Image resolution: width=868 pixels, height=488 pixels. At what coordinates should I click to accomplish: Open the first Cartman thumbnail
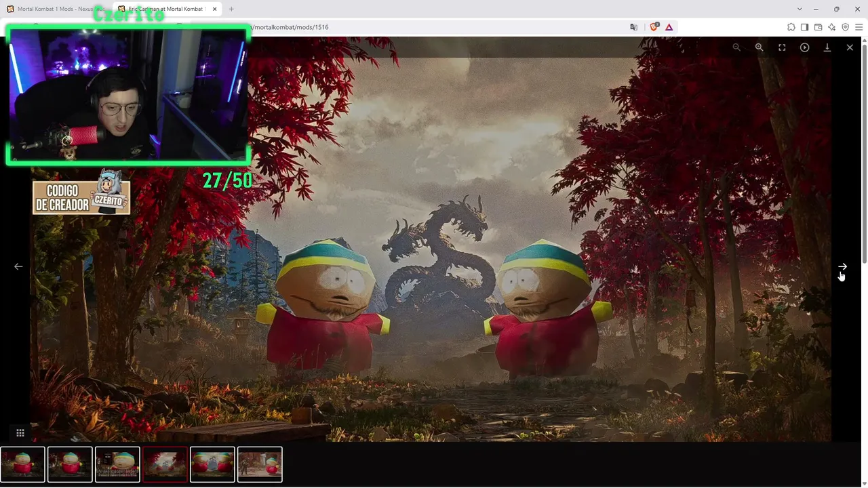23,464
